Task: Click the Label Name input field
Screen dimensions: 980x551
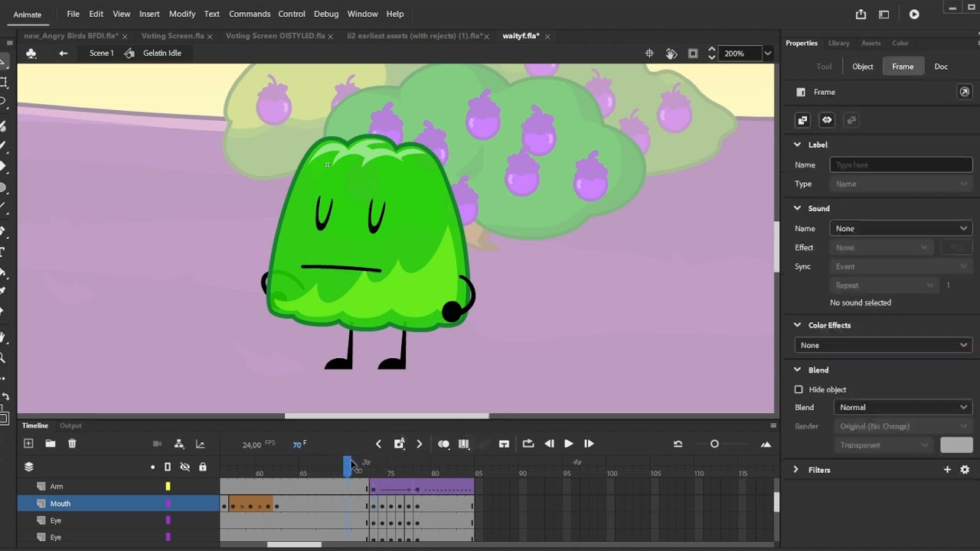Action: [901, 165]
